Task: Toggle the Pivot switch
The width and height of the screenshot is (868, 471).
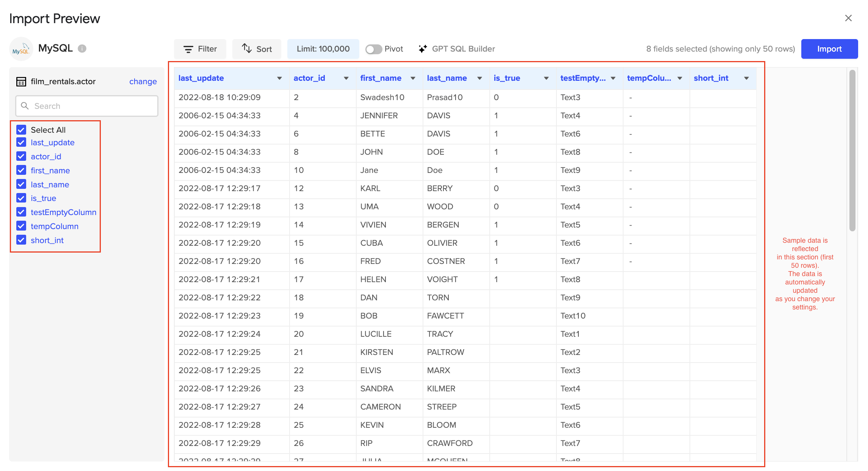Action: pos(374,49)
